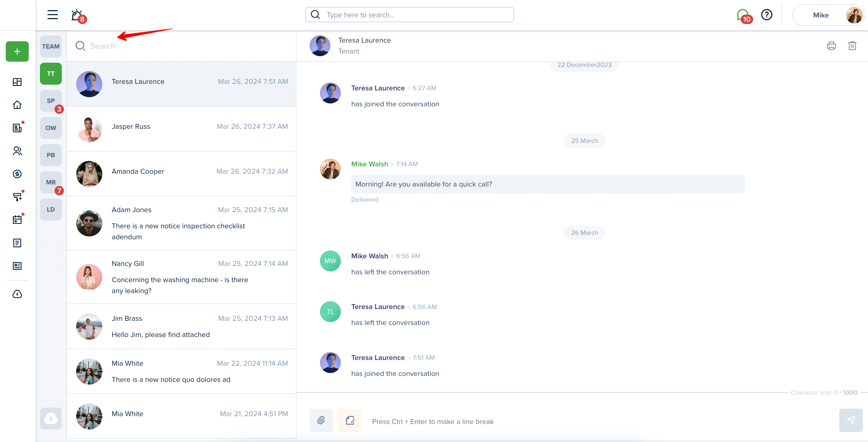Click Mike Walsh name at 7:14 AM
The height and width of the screenshot is (442, 868).
tap(370, 164)
